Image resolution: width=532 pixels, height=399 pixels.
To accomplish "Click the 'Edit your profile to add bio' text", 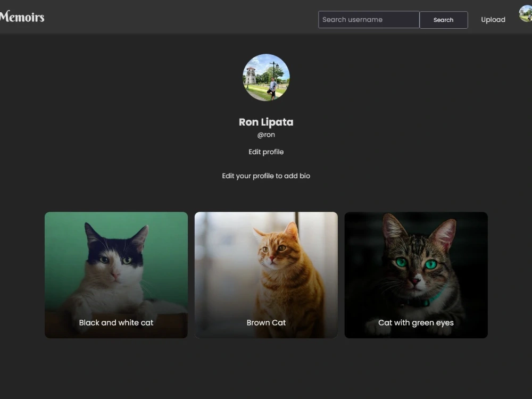I will pos(266,176).
